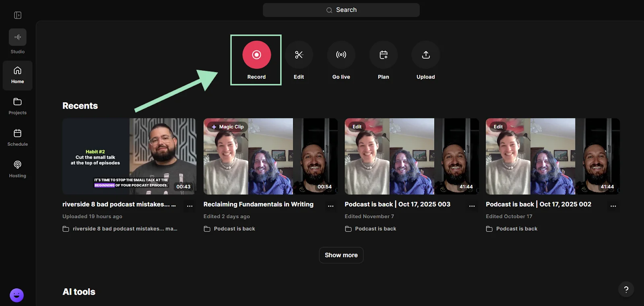Open Podcast is back folder under 2025 002
This screenshot has width=644, height=306.
coord(512,229)
